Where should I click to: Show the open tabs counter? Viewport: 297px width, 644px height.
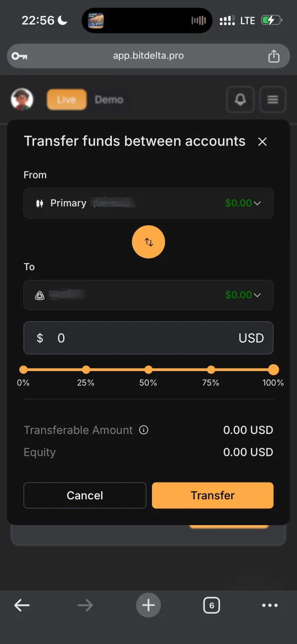point(211,605)
